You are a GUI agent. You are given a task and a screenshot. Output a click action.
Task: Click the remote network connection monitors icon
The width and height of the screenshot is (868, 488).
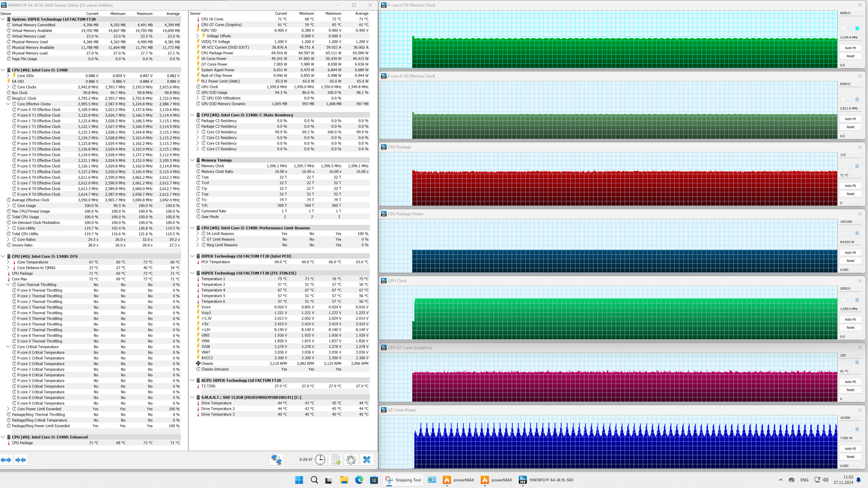coord(276,459)
